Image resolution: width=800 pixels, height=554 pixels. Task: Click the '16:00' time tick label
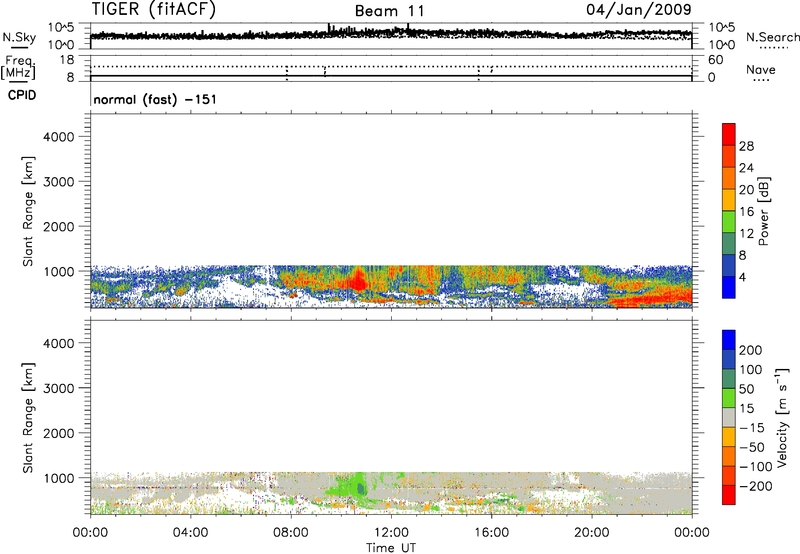pyautogui.click(x=491, y=533)
